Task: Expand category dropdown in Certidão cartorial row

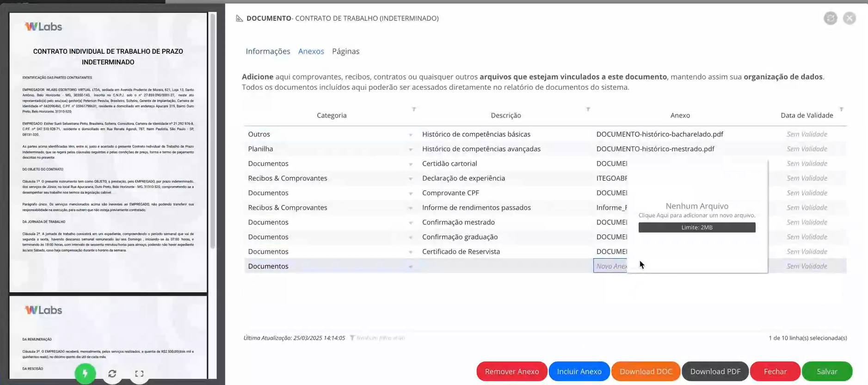Action: (411, 164)
